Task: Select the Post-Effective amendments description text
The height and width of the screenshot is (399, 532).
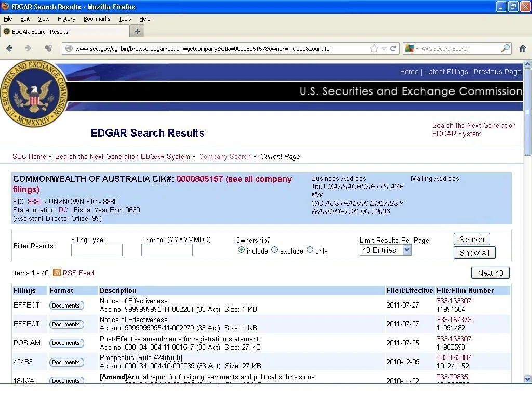Action: tap(179, 339)
